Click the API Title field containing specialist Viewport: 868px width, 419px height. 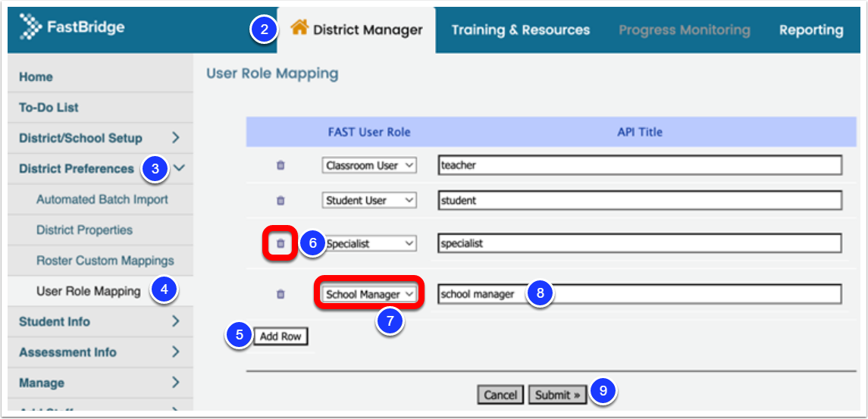640,243
